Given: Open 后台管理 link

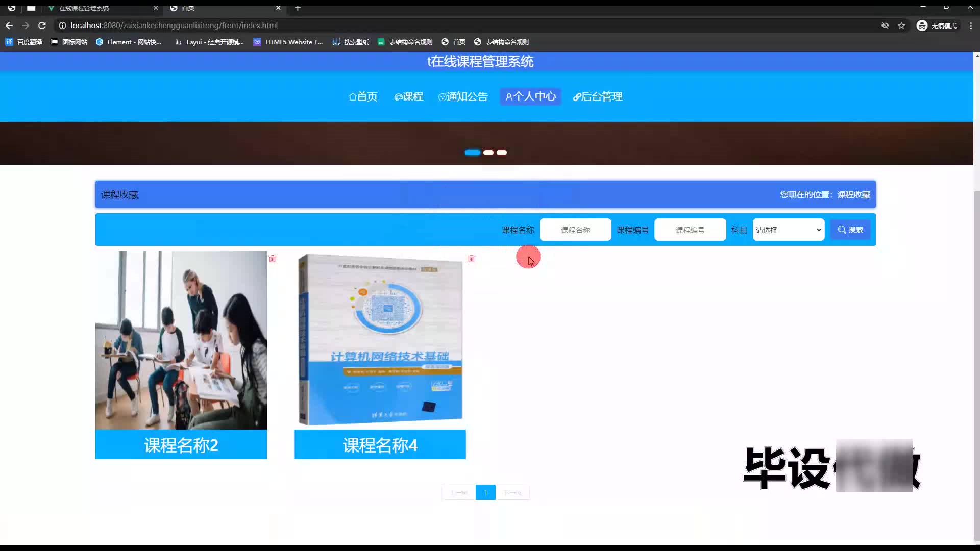Looking at the screenshot, I should 598,96.
